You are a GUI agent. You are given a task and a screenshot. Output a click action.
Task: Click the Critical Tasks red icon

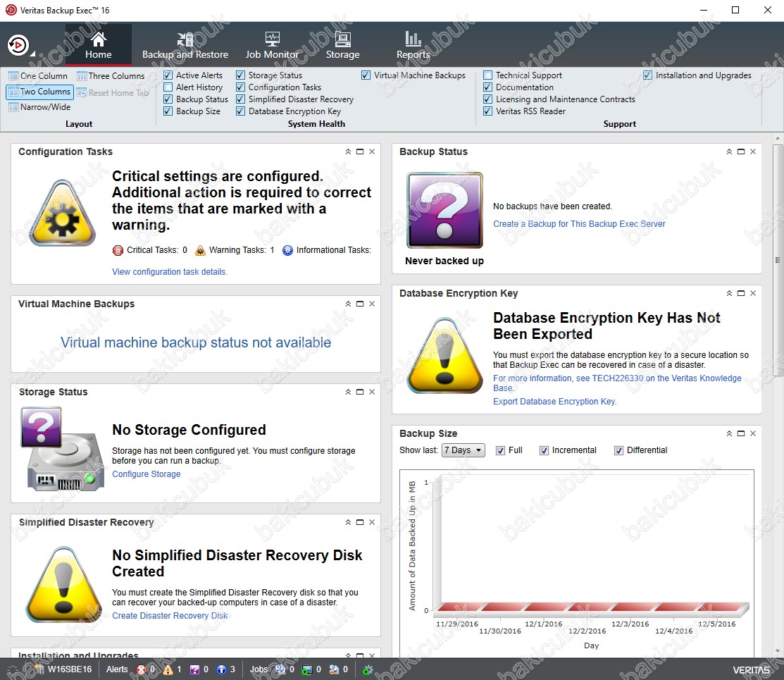(x=118, y=250)
